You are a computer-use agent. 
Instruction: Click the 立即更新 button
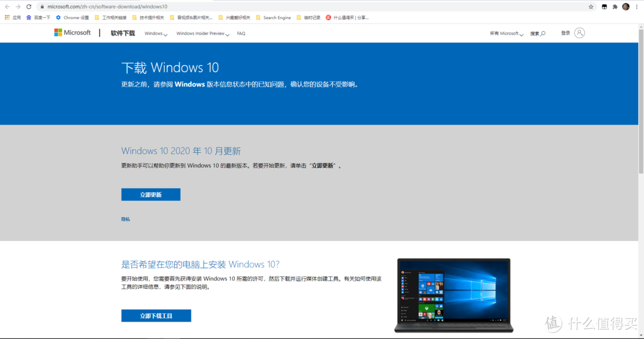tap(151, 195)
